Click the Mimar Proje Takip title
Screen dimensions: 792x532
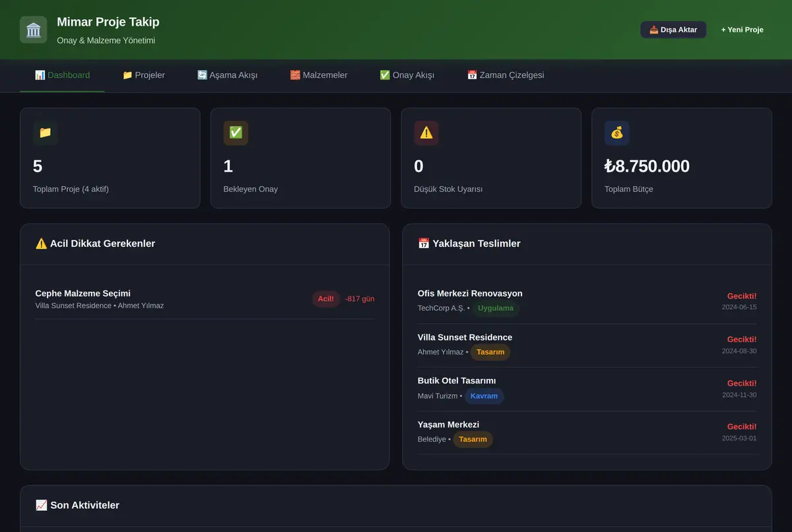108,22
